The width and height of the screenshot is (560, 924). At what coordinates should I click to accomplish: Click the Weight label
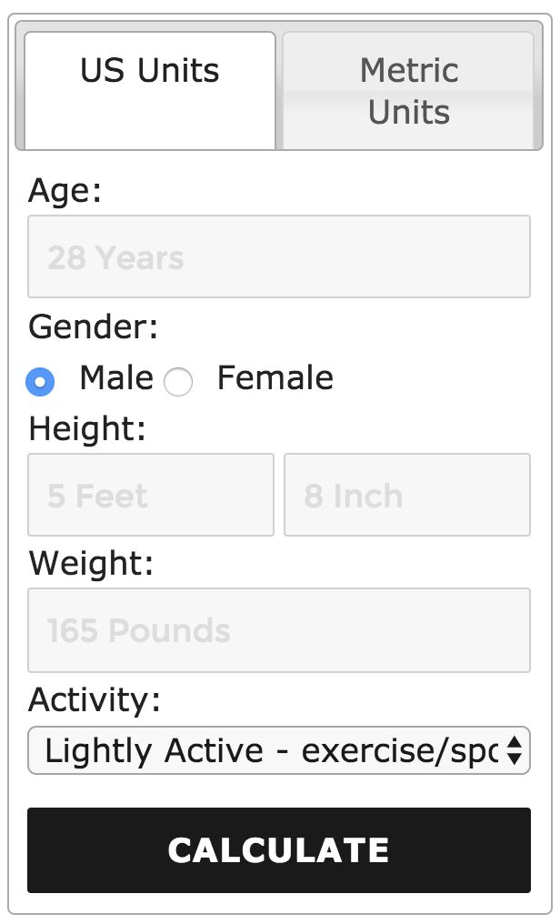pyautogui.click(x=91, y=564)
